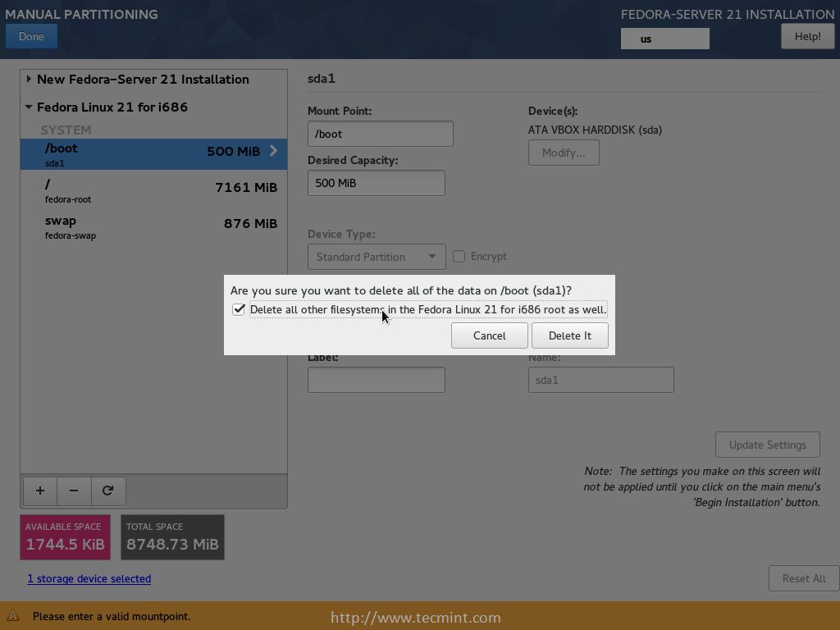
Task: Open the Help! button
Action: 808,36
